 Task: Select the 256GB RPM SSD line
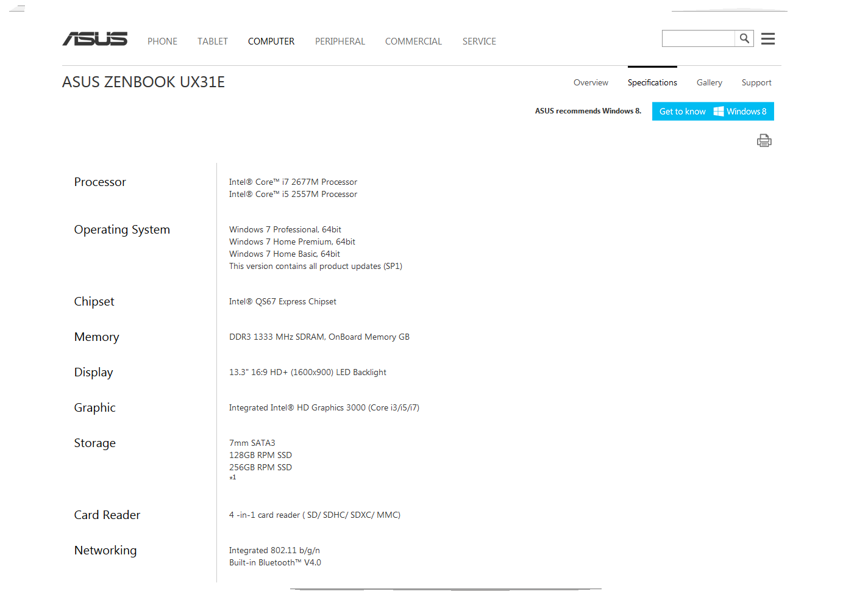pyautogui.click(x=260, y=467)
